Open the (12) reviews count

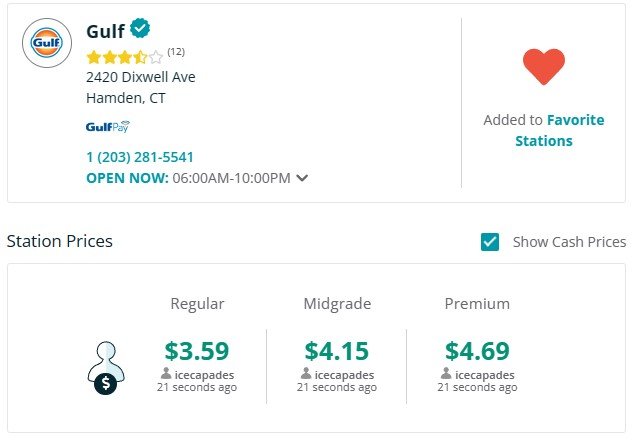176,52
